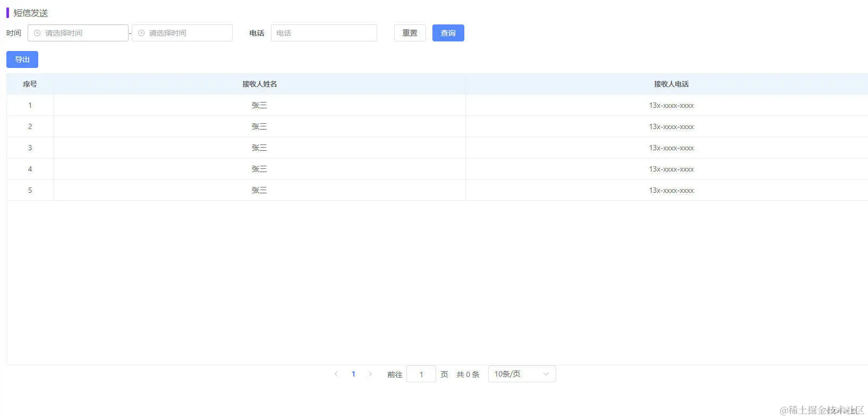The width and height of the screenshot is (868, 419).
Task: Click sequence number 1 cell
Action: (30, 105)
